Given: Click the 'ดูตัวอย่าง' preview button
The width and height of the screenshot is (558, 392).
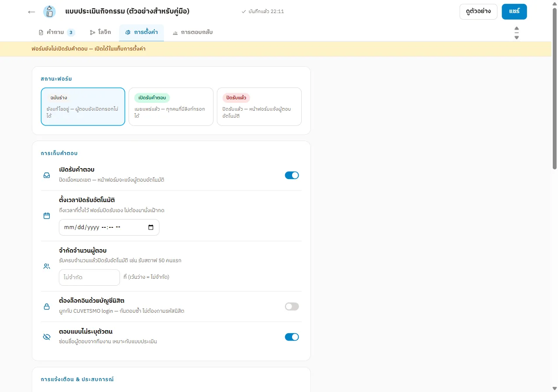Looking at the screenshot, I should [x=478, y=12].
